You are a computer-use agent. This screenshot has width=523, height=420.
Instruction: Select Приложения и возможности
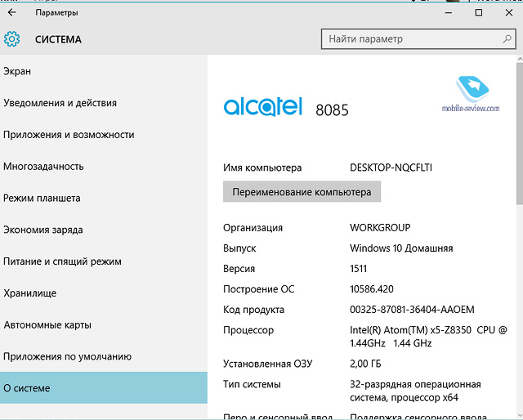coord(104,135)
